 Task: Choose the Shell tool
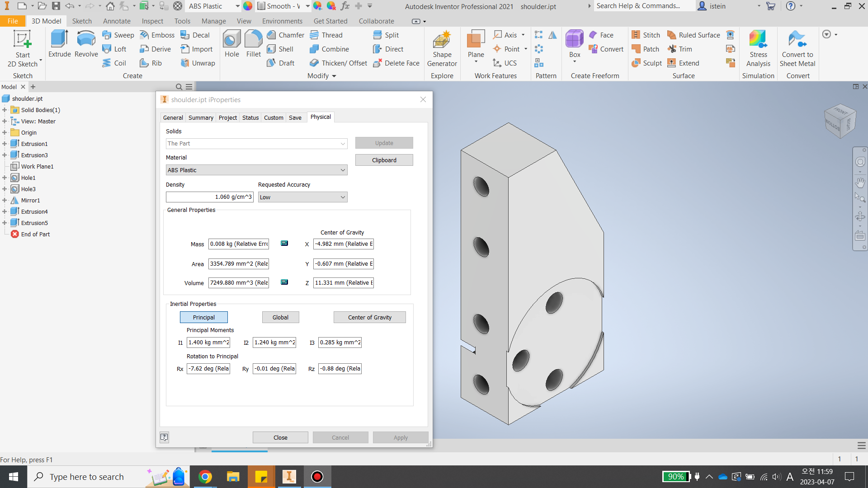coord(280,49)
